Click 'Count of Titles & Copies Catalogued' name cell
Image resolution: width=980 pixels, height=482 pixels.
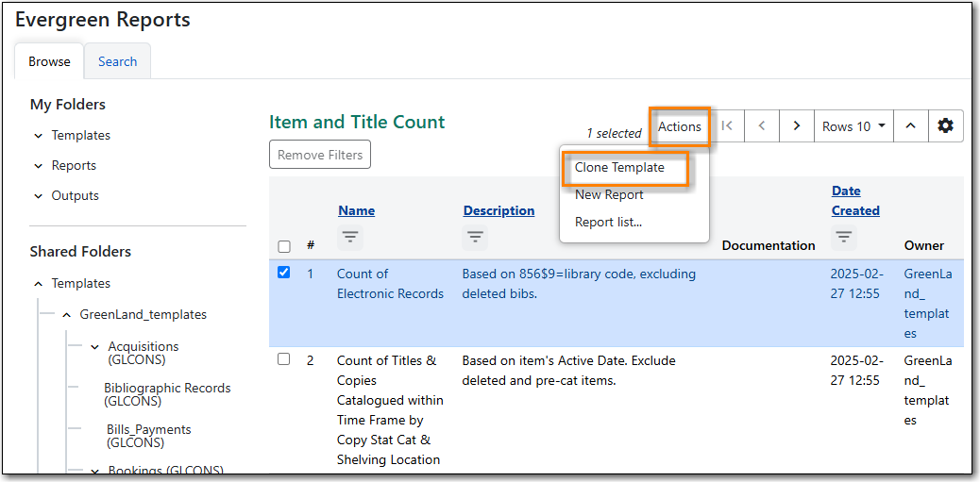[x=390, y=409]
